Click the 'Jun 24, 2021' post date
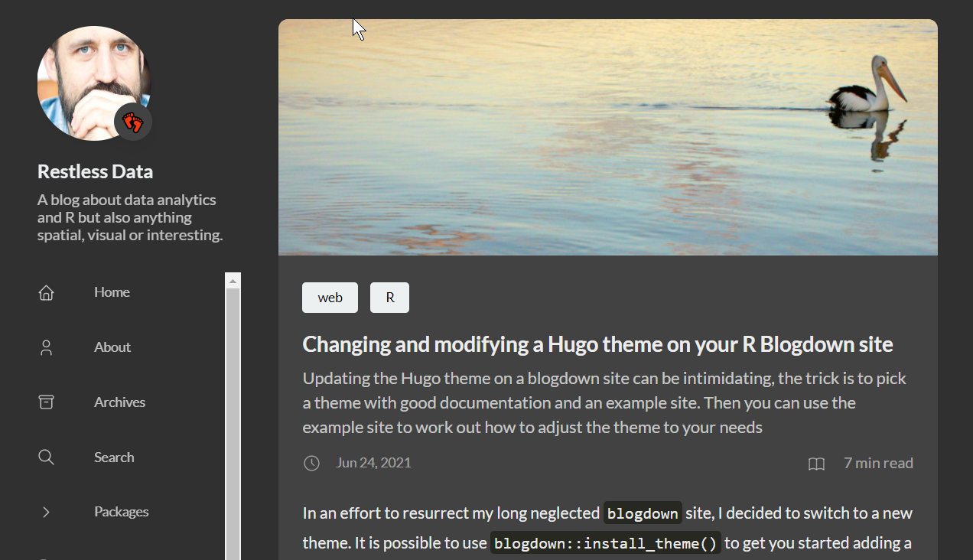Image resolution: width=973 pixels, height=560 pixels. [x=373, y=463]
